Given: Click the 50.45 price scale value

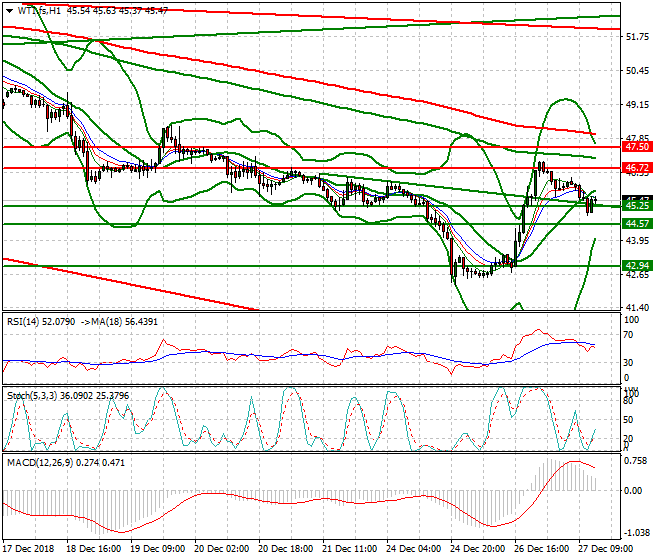Looking at the screenshot, I should tap(637, 71).
